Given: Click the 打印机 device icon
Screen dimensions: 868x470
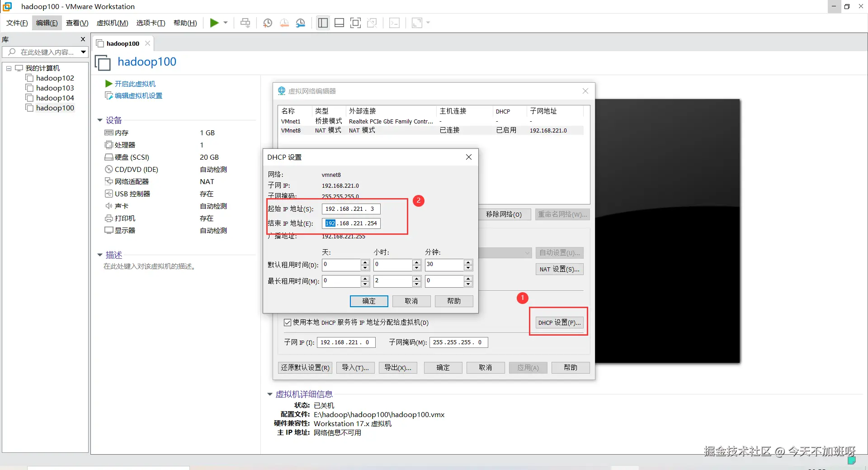Looking at the screenshot, I should coord(109,218).
